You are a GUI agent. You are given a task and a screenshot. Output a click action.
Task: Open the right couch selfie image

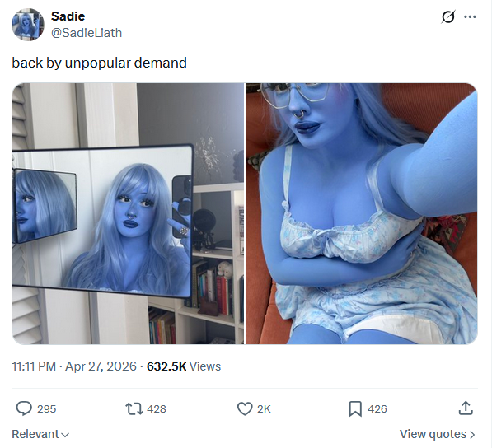362,213
